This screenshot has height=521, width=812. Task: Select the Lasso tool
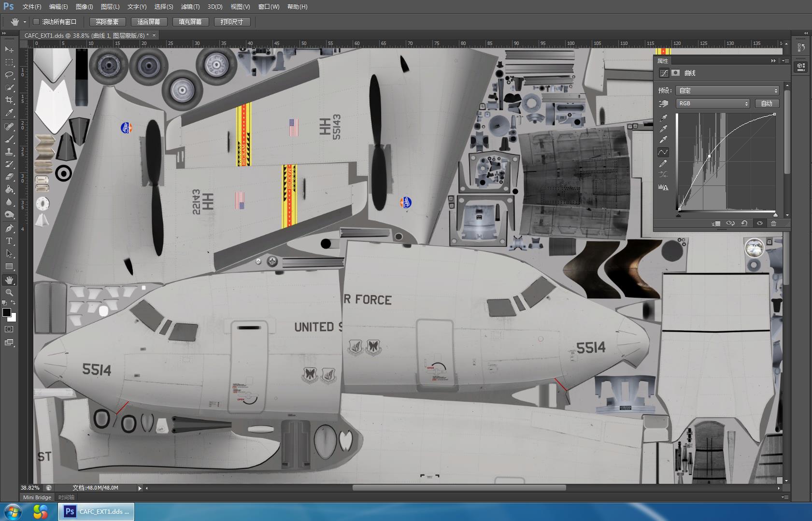click(x=9, y=75)
